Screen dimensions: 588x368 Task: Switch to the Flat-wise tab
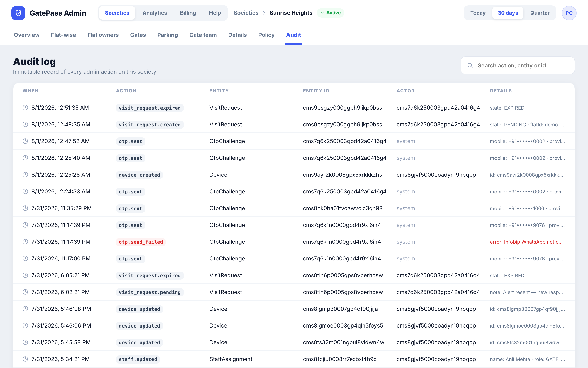[x=63, y=35]
